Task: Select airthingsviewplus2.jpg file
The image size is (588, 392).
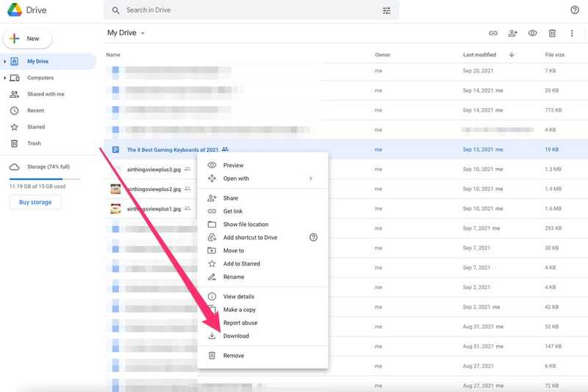Action: 154,189
